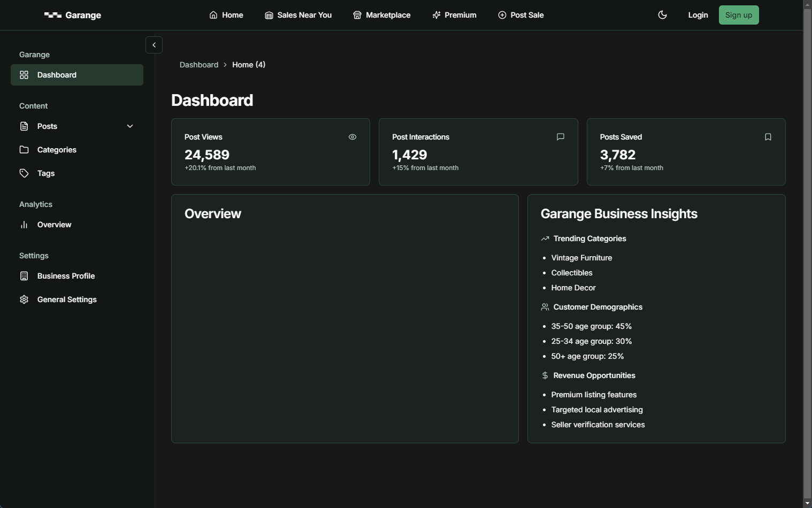The image size is (812, 508).
Task: Click the Home house icon in navbar
Action: (x=213, y=15)
